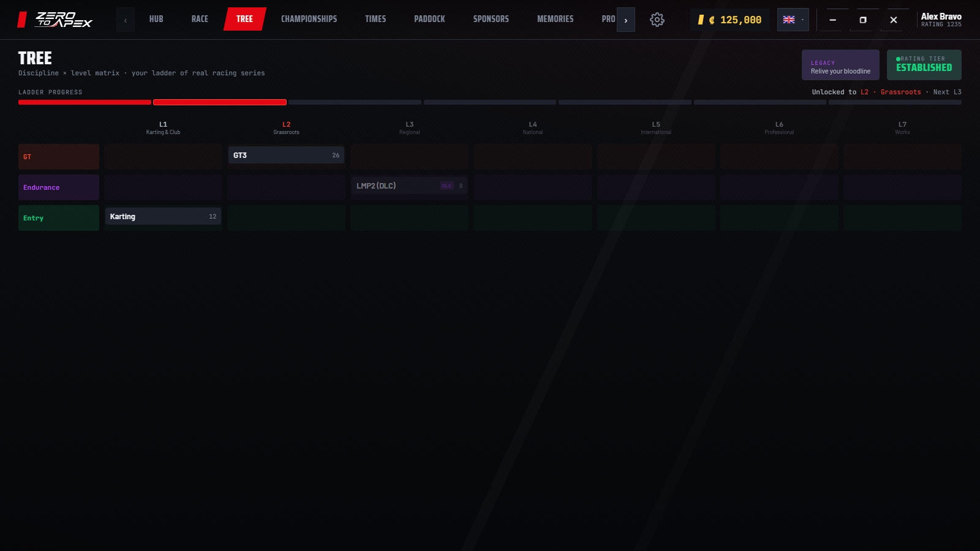Click the L3 Regional column header
This screenshot has height=551, width=980.
coord(410,128)
